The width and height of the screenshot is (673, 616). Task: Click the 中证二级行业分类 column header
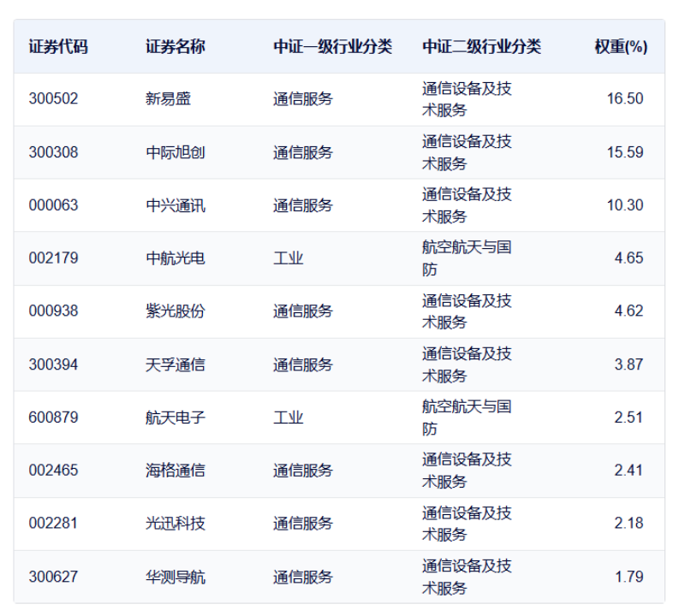click(481, 47)
